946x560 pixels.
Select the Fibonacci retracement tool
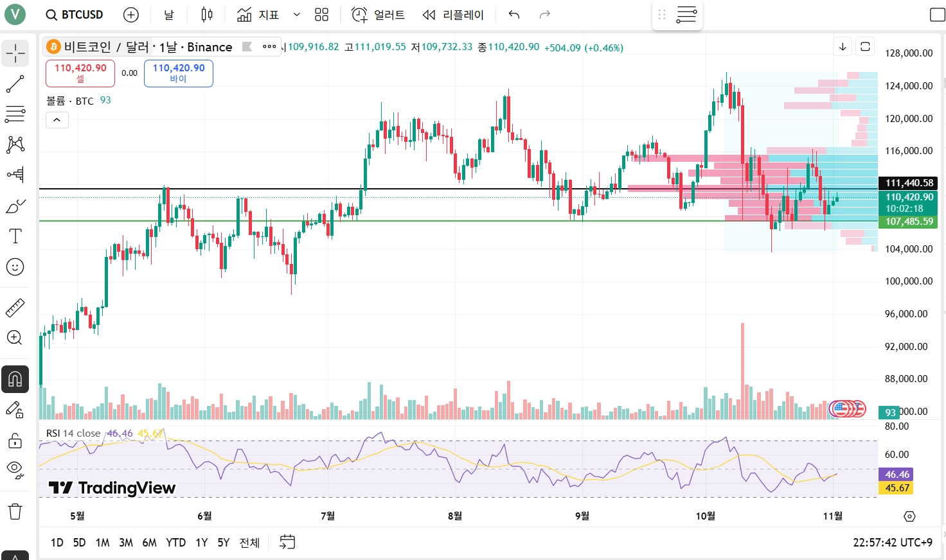click(x=15, y=114)
